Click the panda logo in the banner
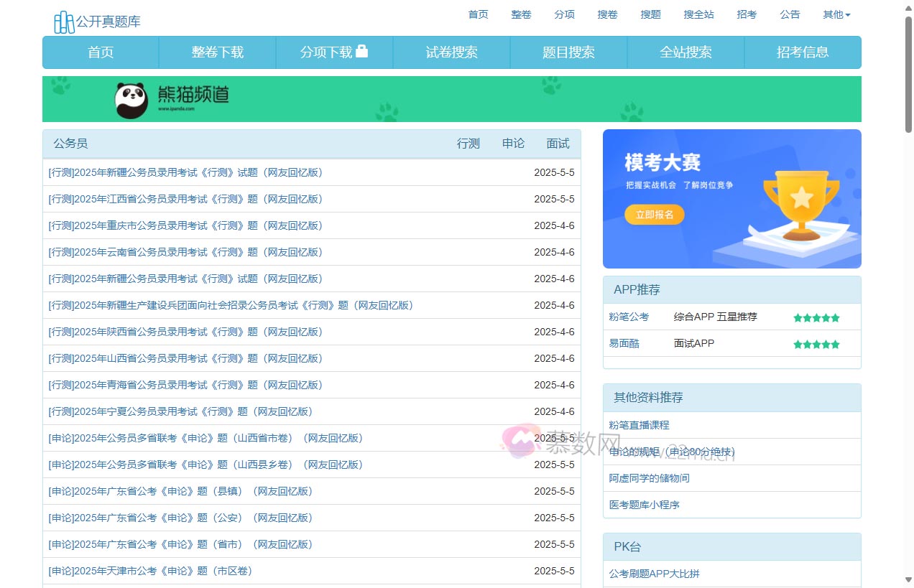This screenshot has width=914, height=588. pos(131,100)
